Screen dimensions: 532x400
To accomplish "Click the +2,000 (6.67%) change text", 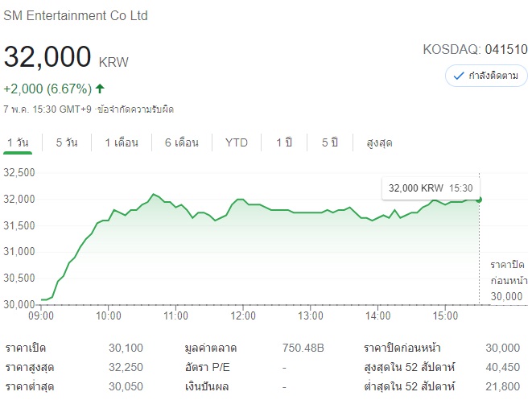I will (x=47, y=89).
